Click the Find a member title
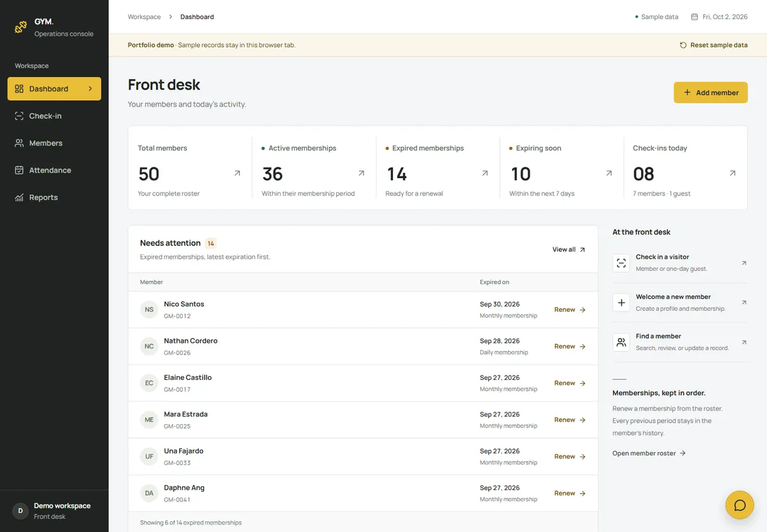Screen dimensions: 767x532 pos(658,336)
